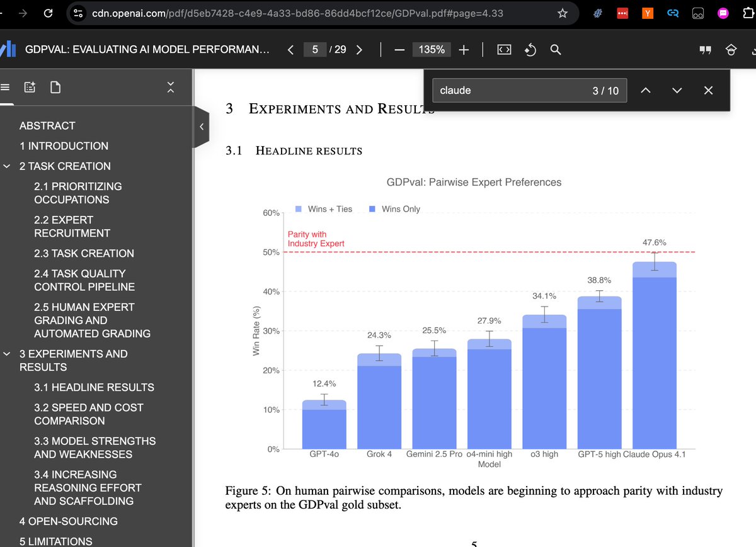
Task: Click the '3 / 10' match counter
Action: tap(605, 91)
